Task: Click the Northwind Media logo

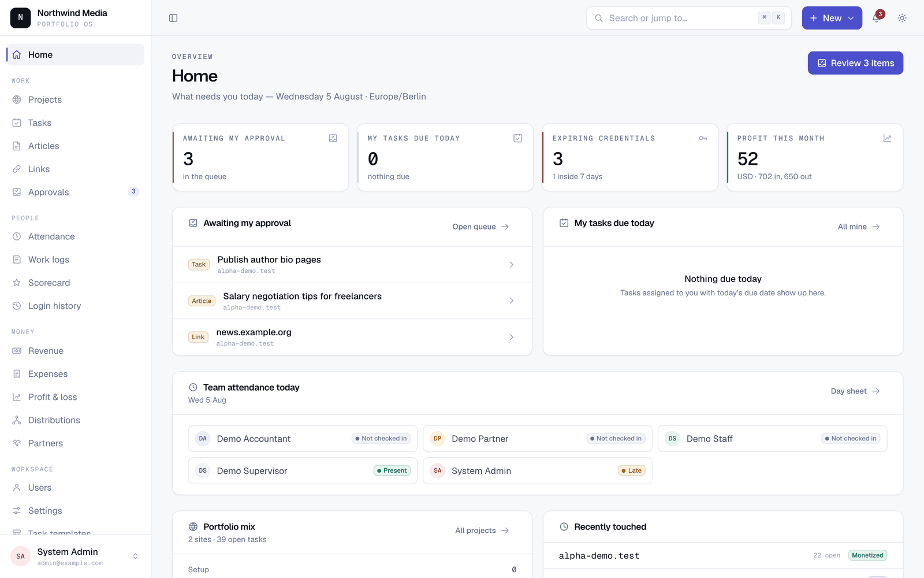Action: (x=20, y=18)
